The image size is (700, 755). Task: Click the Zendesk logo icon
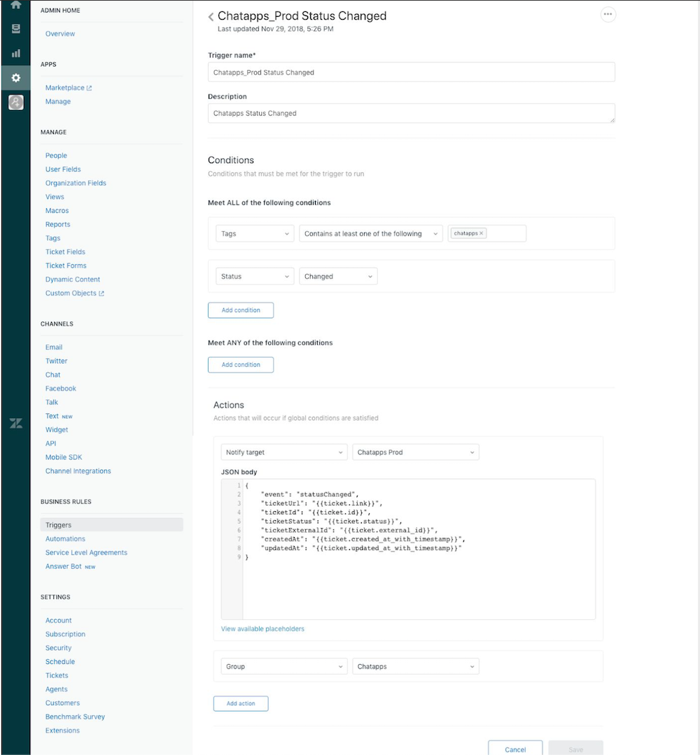click(16, 423)
